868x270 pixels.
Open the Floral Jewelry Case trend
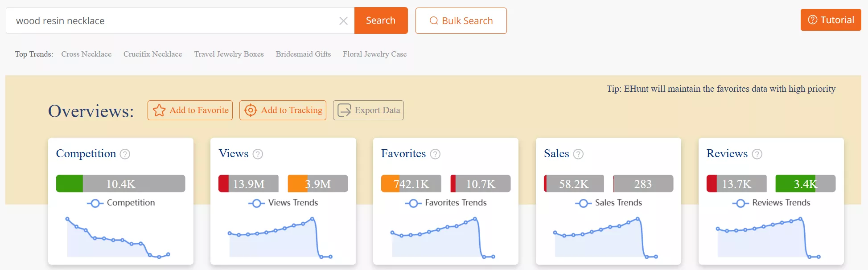pyautogui.click(x=374, y=54)
